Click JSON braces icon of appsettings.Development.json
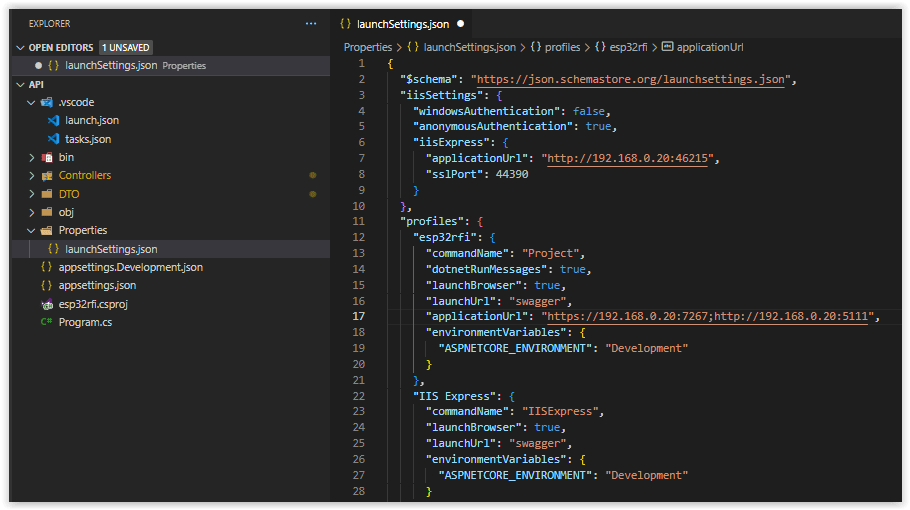 [x=46, y=267]
